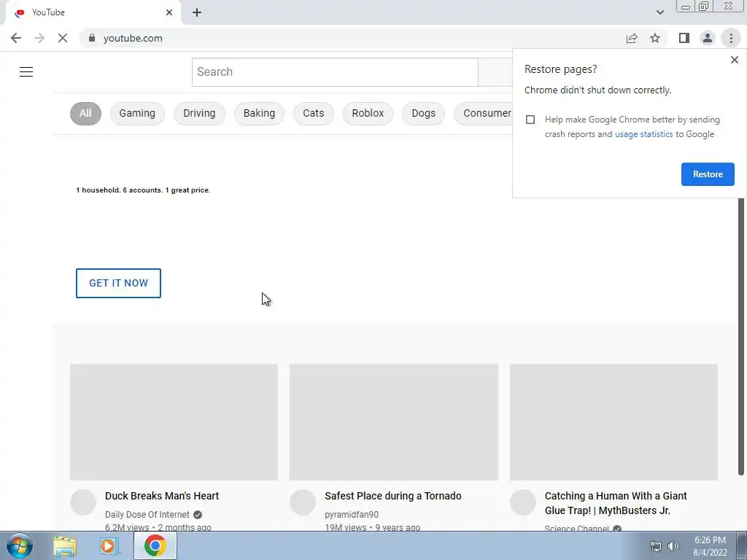
Task: Click the Restore button
Action: [708, 174]
